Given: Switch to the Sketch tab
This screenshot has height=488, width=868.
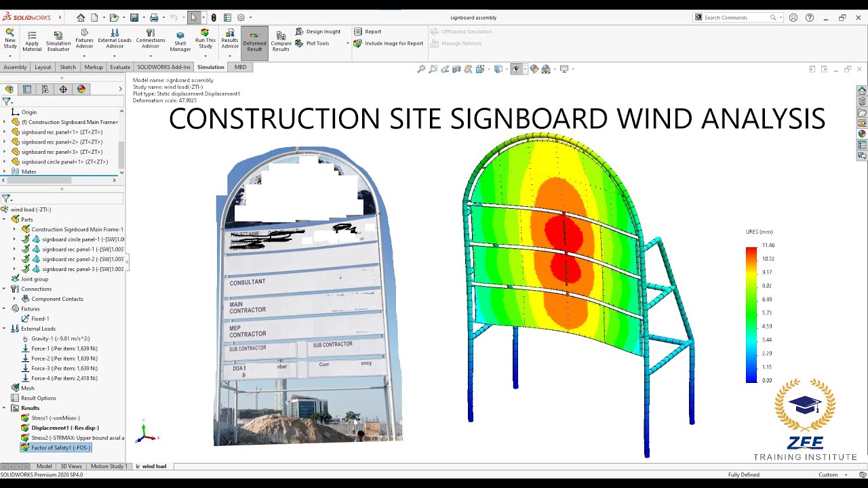Looking at the screenshot, I should point(68,67).
